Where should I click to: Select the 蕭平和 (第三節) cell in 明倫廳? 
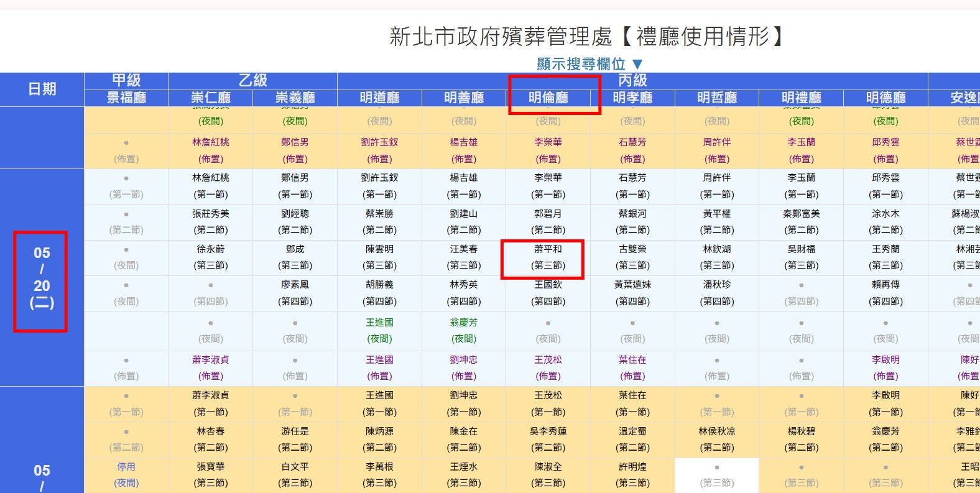(x=548, y=257)
